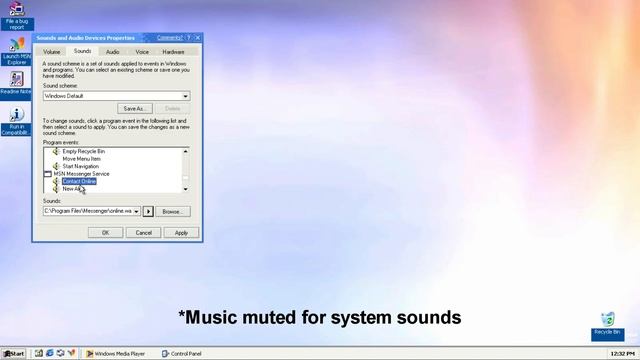Click the 12:32 PM system clock
Screen dimensions: 640x360
tap(623, 353)
